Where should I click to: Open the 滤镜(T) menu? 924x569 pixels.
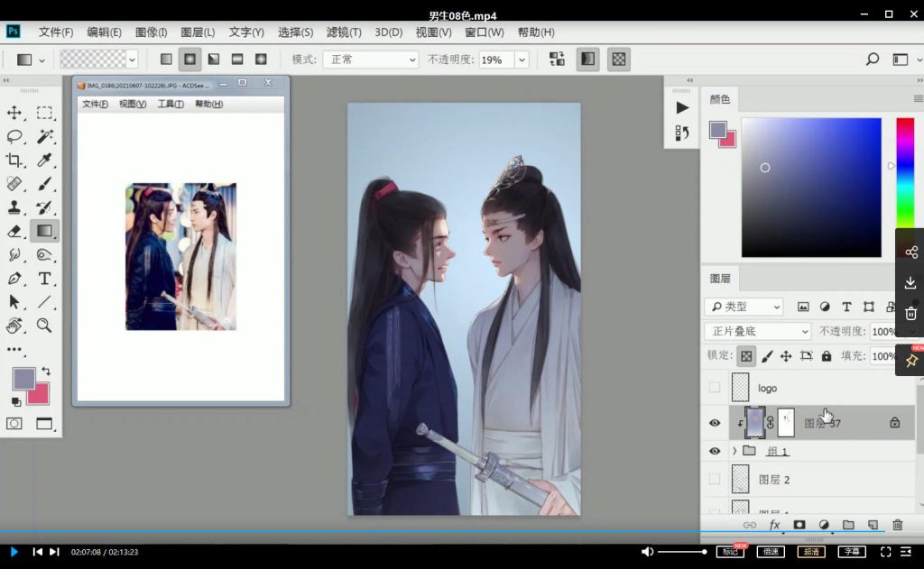[343, 32]
